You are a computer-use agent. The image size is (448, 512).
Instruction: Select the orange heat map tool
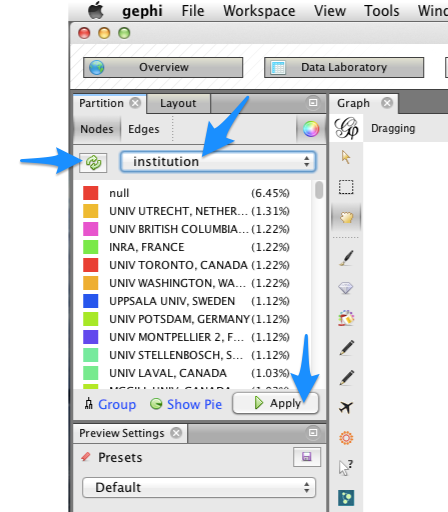click(x=346, y=438)
